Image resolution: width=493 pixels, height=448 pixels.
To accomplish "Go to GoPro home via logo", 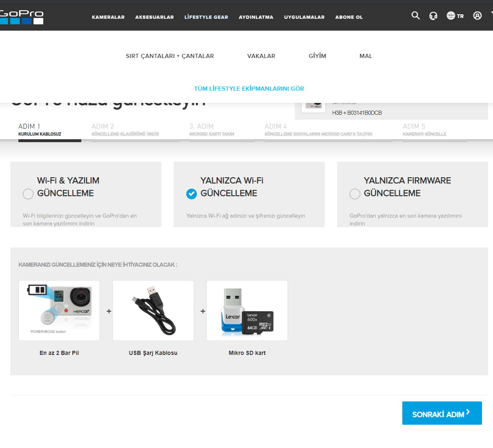I will pyautogui.click(x=22, y=17).
